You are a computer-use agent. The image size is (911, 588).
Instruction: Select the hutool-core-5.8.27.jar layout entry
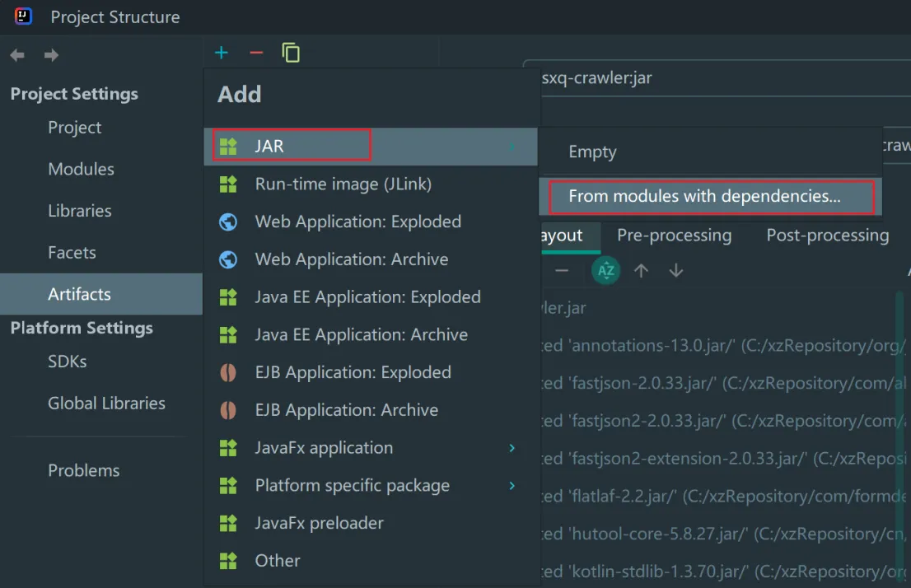725,535
